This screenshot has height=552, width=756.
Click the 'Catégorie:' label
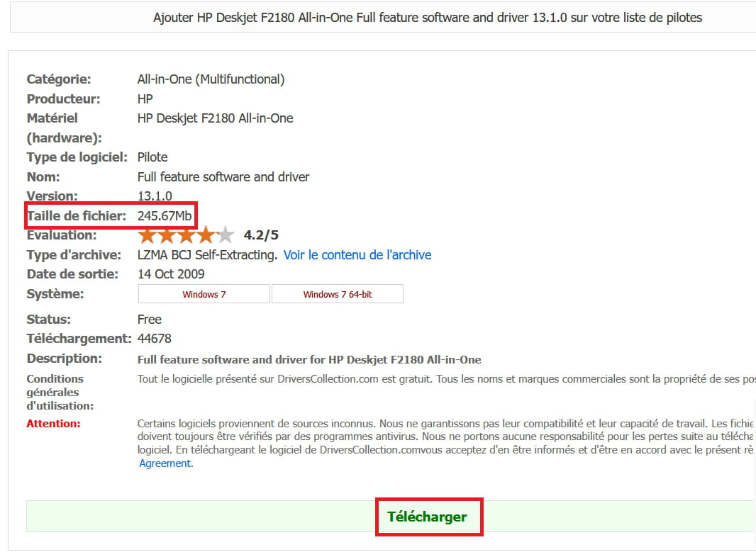click(59, 79)
